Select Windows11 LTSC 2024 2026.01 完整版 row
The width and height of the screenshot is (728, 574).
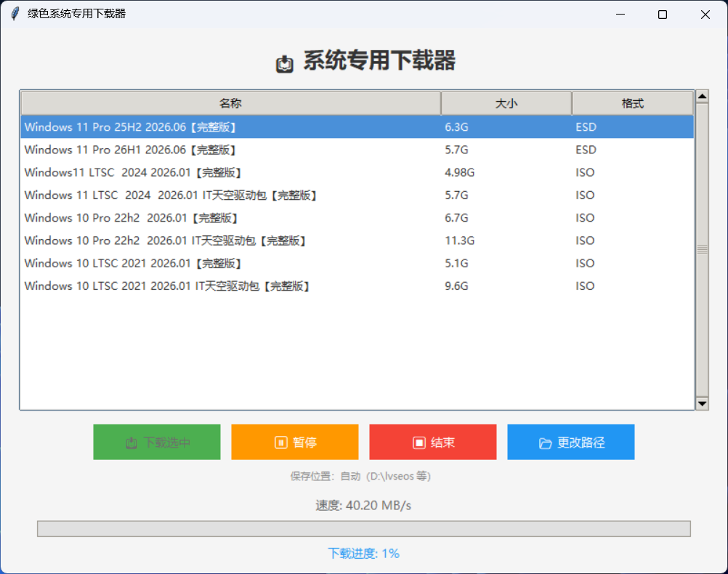point(357,172)
